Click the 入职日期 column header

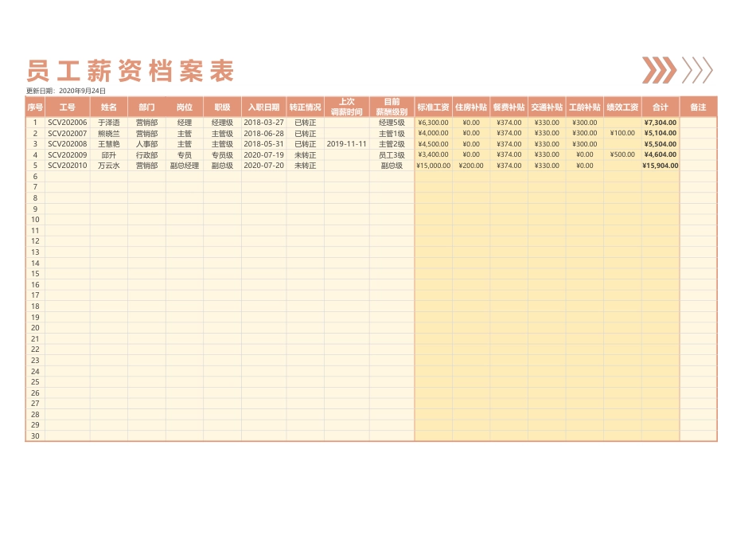tap(263, 107)
